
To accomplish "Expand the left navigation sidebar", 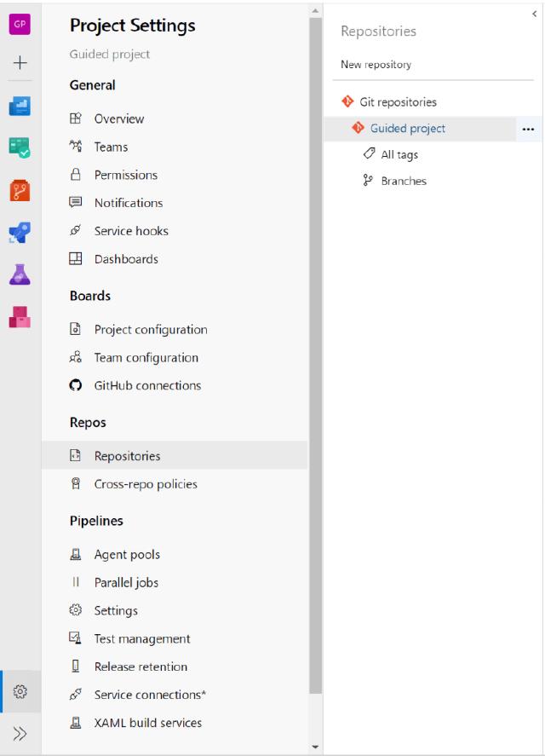I will click(x=20, y=732).
